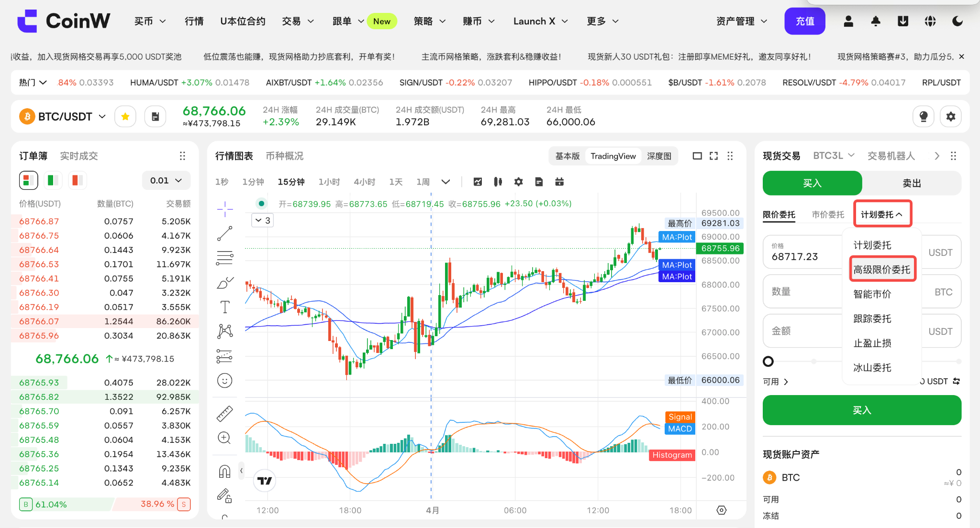
Task: Select the trend line drawing tool
Action: tap(224, 233)
